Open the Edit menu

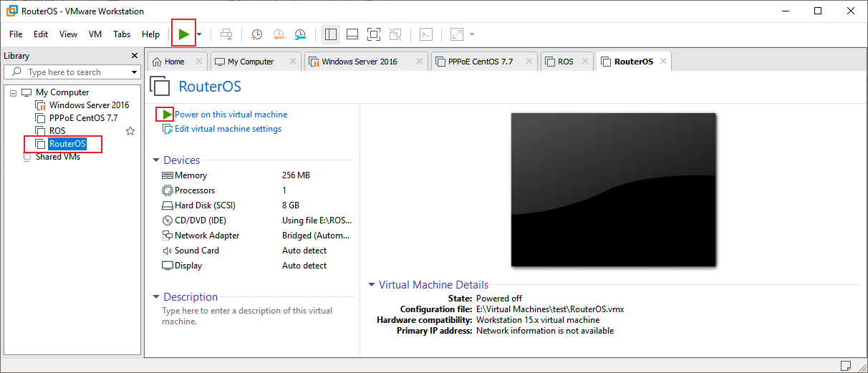[41, 34]
